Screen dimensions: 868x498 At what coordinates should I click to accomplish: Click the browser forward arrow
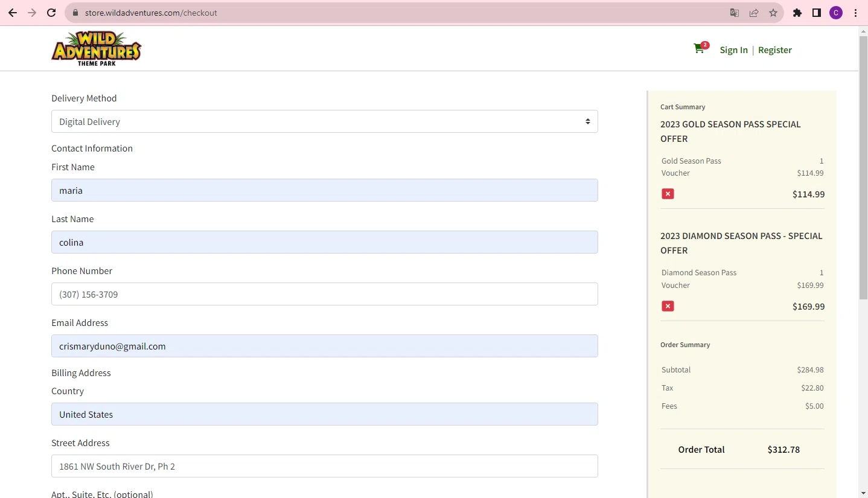(32, 13)
